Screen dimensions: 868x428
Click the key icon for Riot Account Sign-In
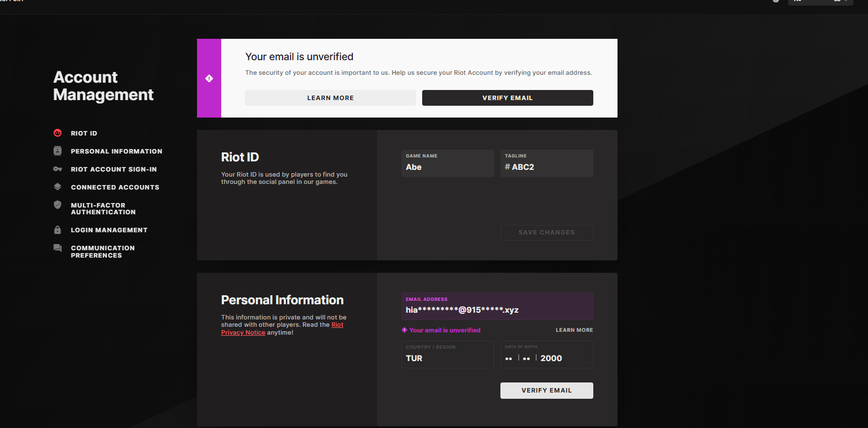[x=57, y=169]
